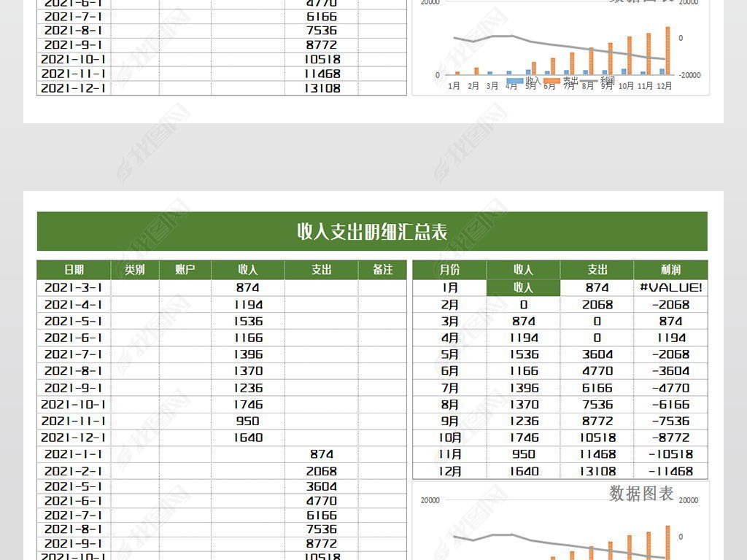This screenshot has width=747, height=560.
Task: Click profit value -10518
Action: pos(671,454)
